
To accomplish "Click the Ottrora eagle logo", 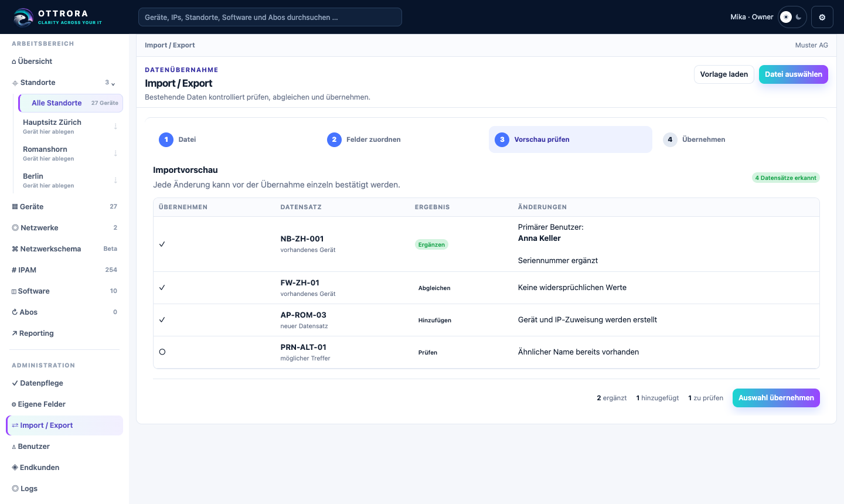I will coord(23,18).
